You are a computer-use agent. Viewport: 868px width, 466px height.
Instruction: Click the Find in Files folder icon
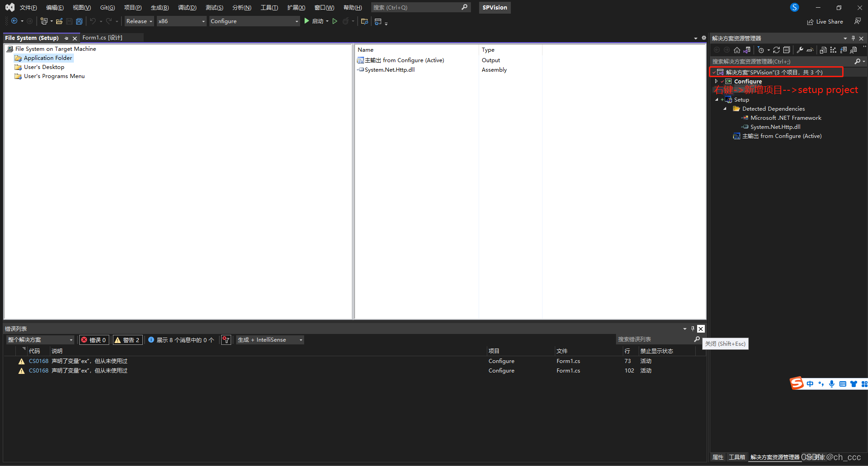pyautogui.click(x=364, y=21)
